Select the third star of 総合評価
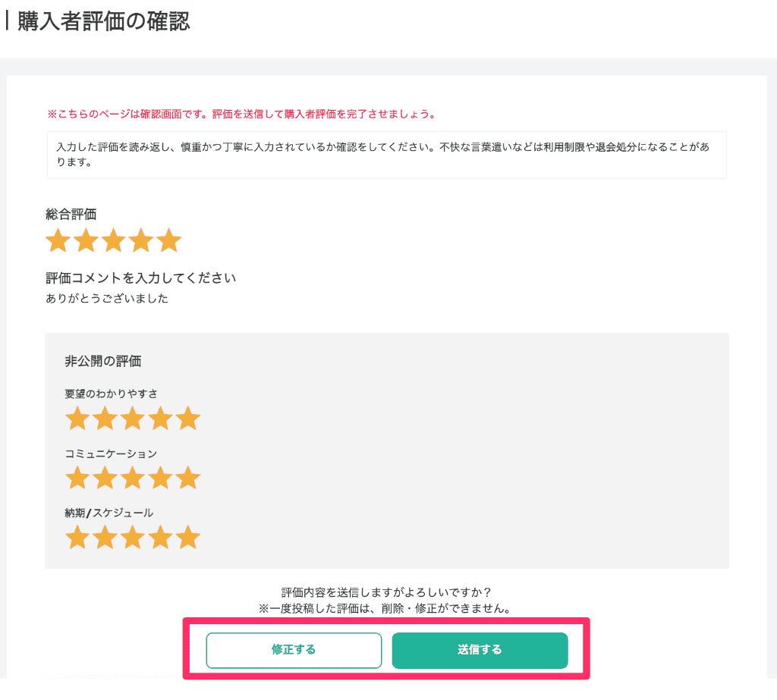Image resolution: width=777 pixels, height=700 pixels. 114,241
